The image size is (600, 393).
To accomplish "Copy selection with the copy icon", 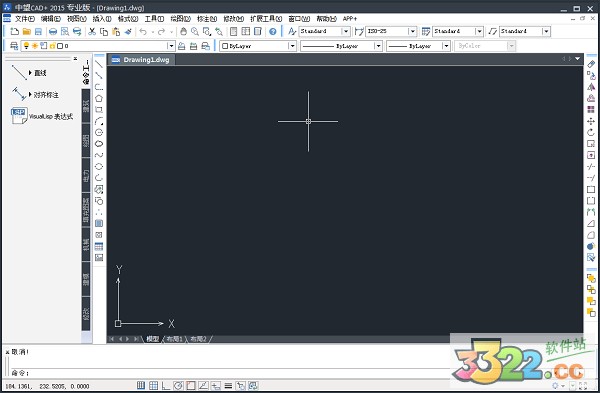I will 104,31.
